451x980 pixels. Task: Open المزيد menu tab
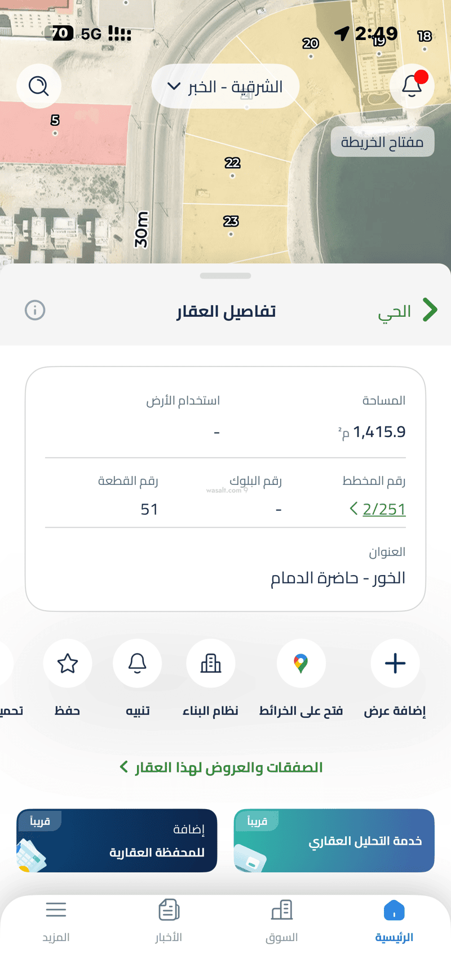click(x=56, y=921)
